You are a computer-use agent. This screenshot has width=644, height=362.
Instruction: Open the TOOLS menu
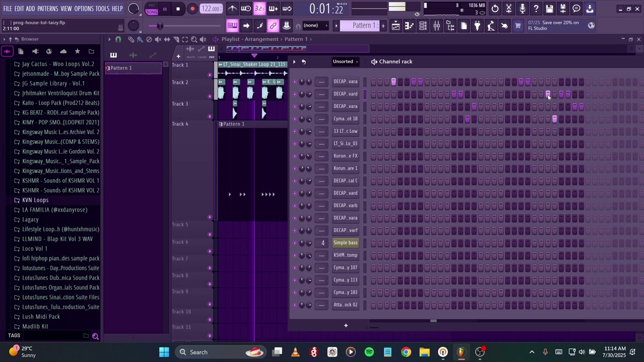tap(103, 9)
